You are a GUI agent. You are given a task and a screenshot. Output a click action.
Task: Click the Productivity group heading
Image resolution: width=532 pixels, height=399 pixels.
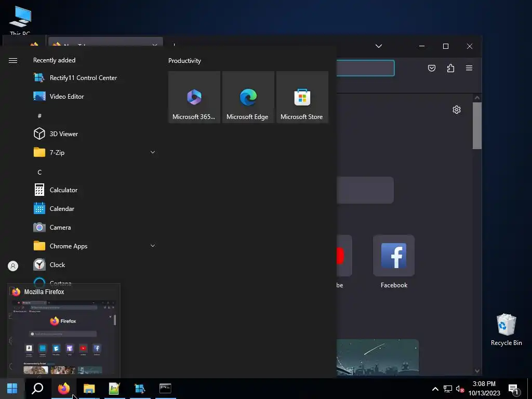(184, 61)
